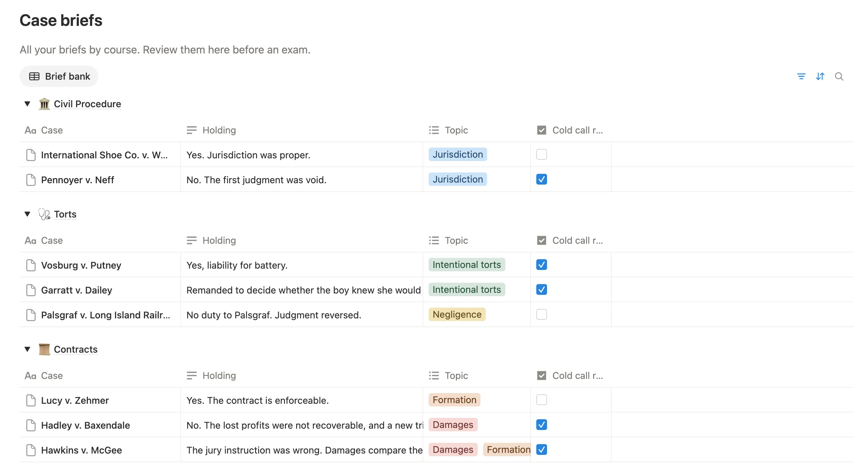The image size is (868, 469).
Task: Open the page icon beside International Shoe Co.
Action: 31,155
